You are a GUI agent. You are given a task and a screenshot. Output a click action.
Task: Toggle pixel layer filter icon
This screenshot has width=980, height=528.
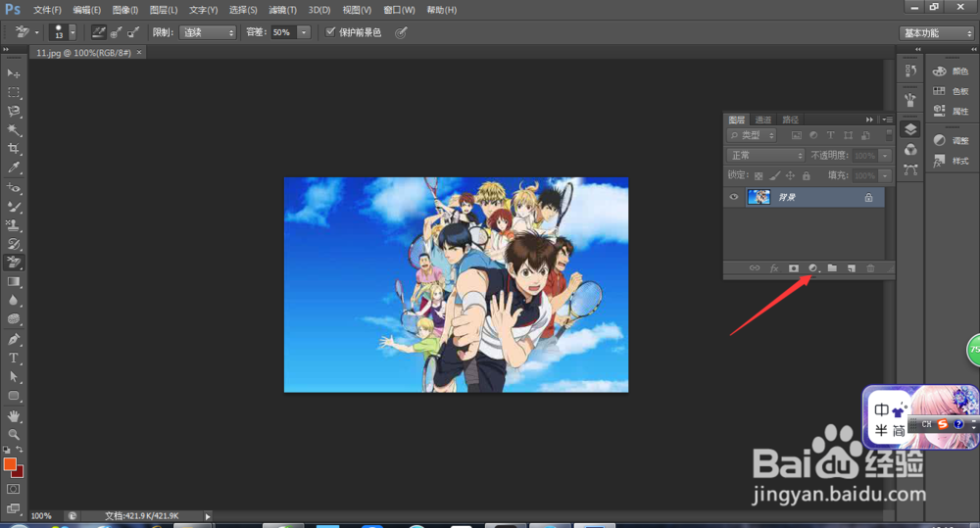(x=796, y=135)
